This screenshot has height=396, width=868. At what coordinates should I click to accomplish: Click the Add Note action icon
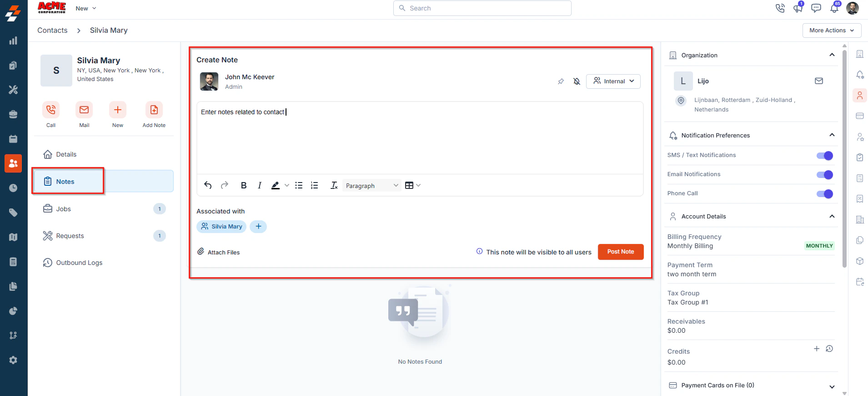[x=154, y=110]
